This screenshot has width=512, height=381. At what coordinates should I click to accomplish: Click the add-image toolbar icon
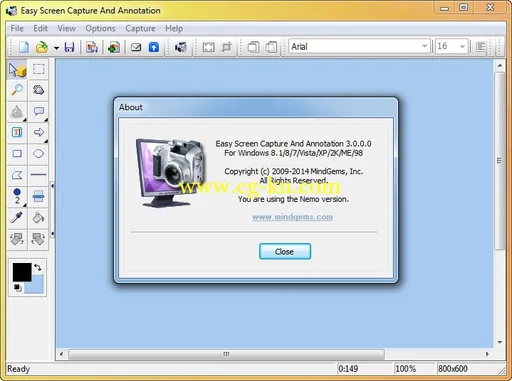click(x=114, y=47)
